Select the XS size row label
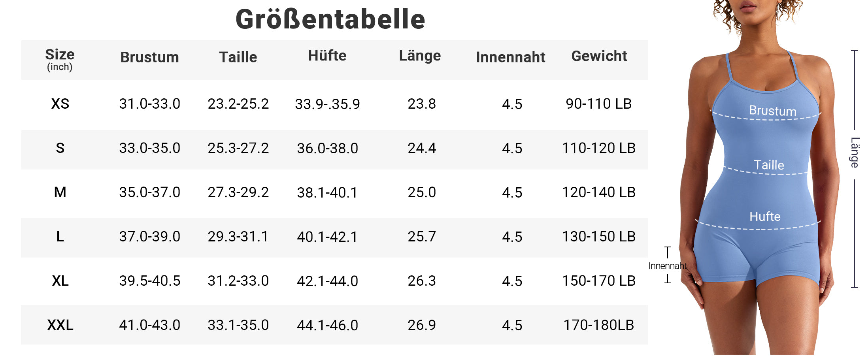This screenshot has height=356, width=868. point(60,104)
